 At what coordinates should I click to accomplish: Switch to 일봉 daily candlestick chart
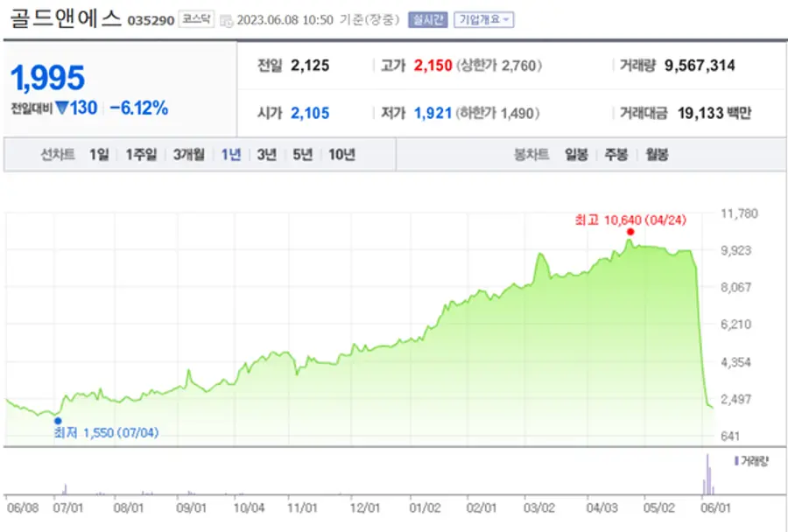[x=576, y=155]
